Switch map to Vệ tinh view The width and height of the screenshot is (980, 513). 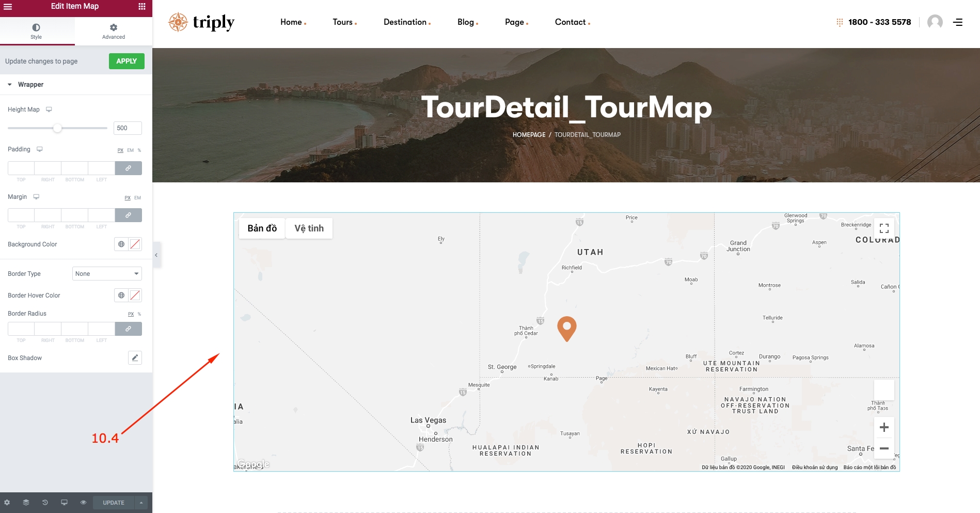tap(309, 228)
